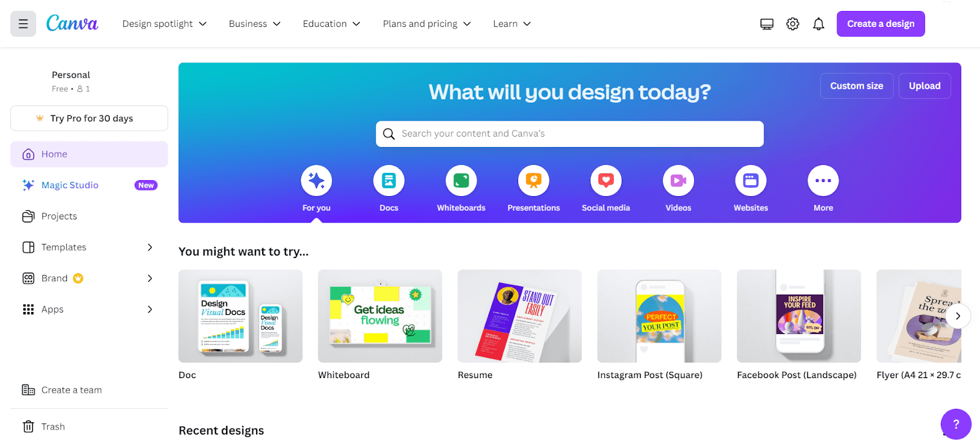This screenshot has width=980, height=448.
Task: Click the Personal account name
Action: pos(71,75)
